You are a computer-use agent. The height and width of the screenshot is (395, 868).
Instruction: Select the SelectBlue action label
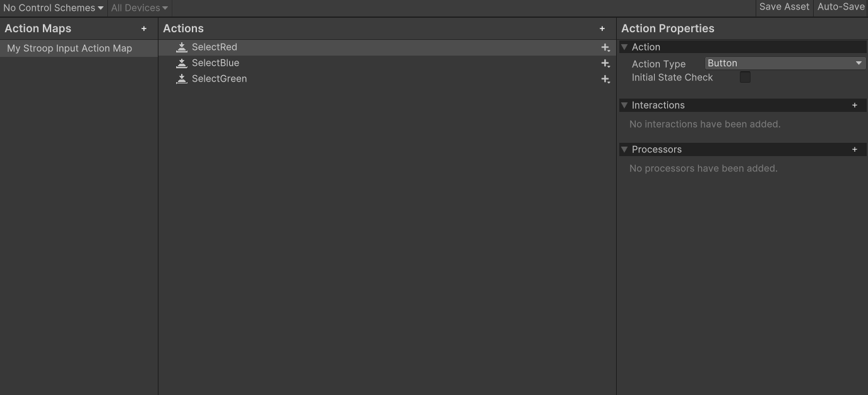click(x=215, y=63)
